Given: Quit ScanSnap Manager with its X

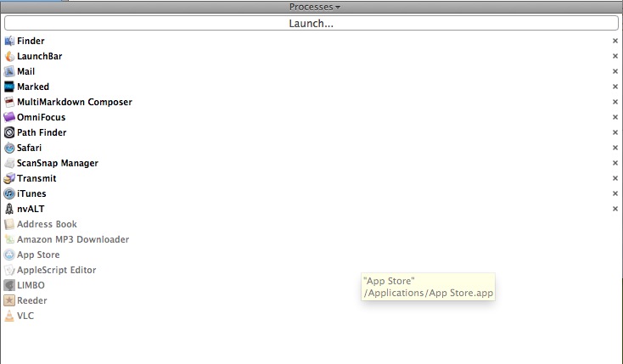Looking at the screenshot, I should pyautogui.click(x=615, y=163).
